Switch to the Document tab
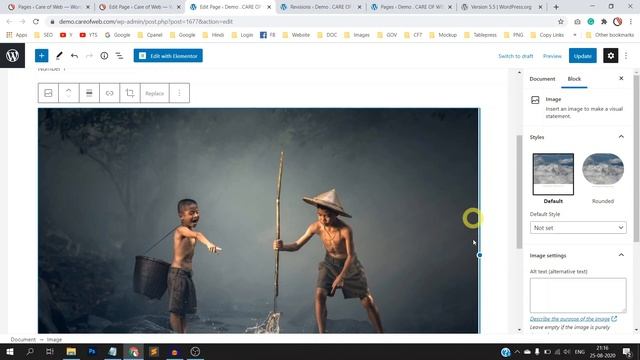640x360 pixels. 542,79
